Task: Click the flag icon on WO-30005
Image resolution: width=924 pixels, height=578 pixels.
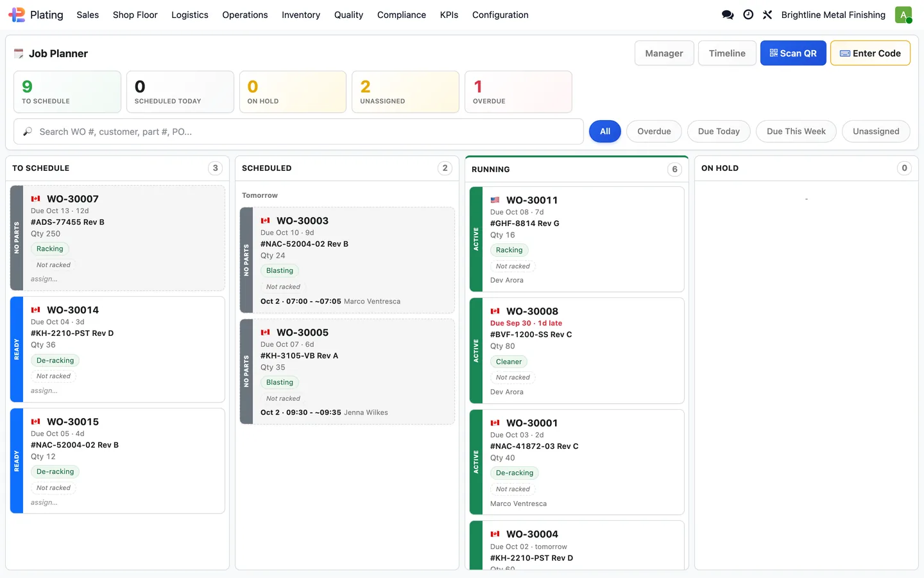Action: click(x=266, y=333)
